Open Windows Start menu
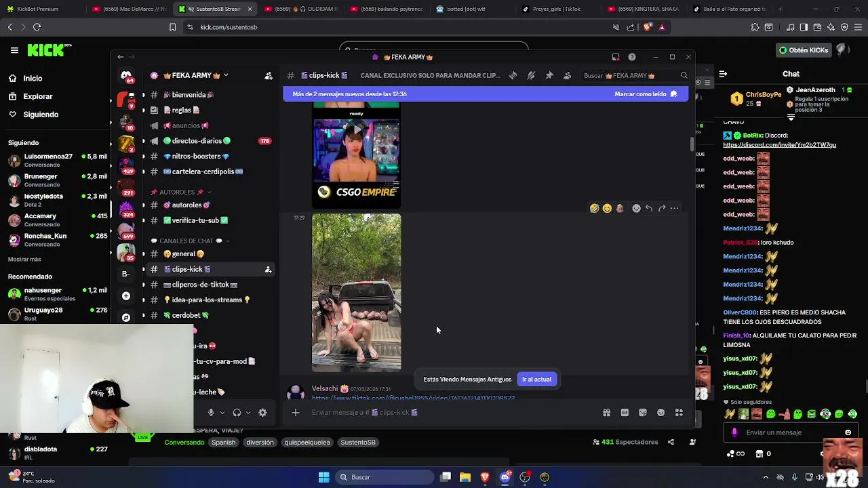The width and height of the screenshot is (868, 488). (323, 477)
